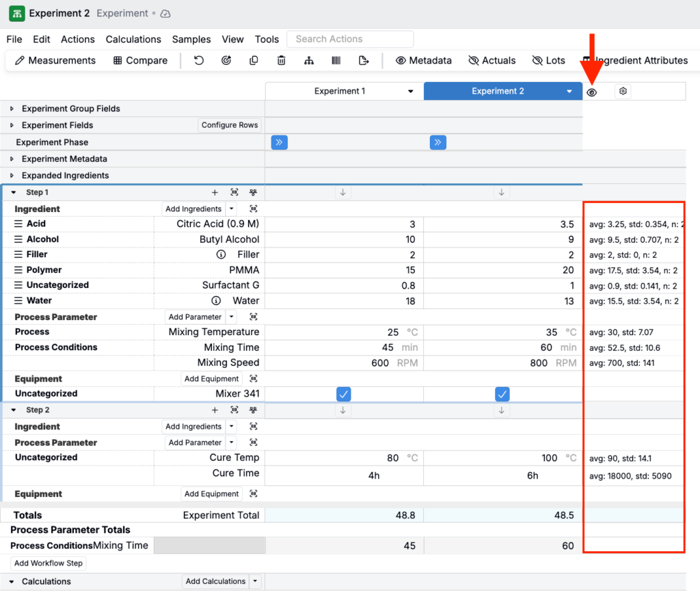Open the Samples menu
Viewport: 700px width, 601px height.
coord(191,39)
